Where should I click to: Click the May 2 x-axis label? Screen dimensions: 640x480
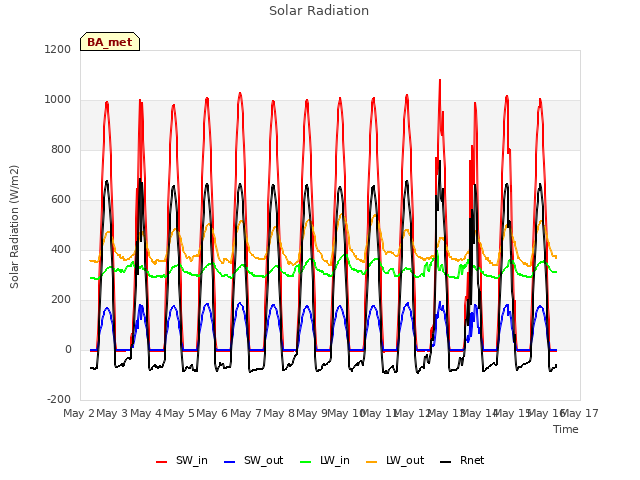pyautogui.click(x=79, y=413)
